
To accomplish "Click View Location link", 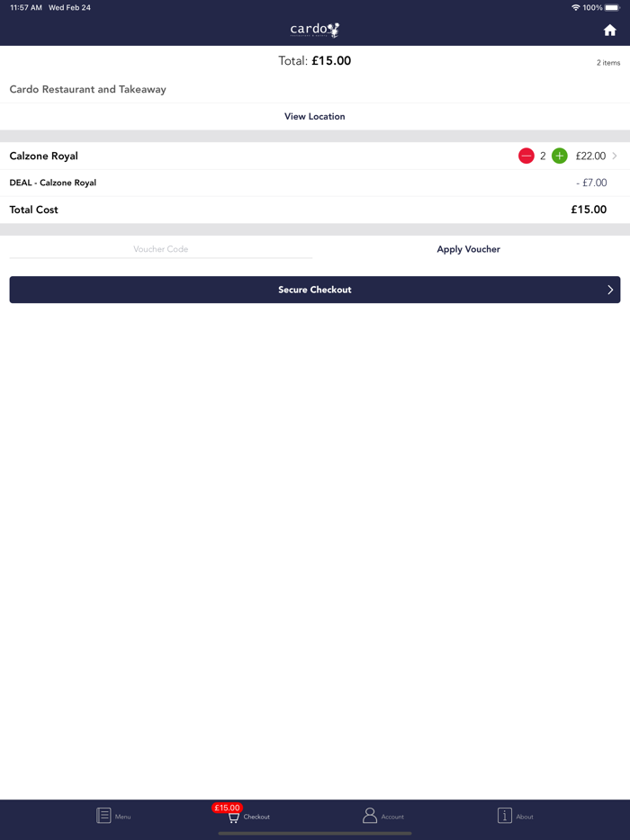I will pyautogui.click(x=315, y=116).
